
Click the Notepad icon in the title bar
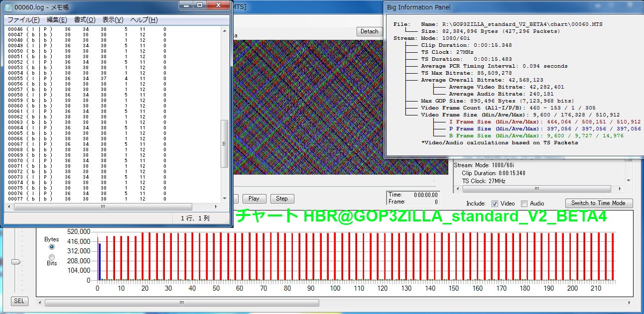8,6
